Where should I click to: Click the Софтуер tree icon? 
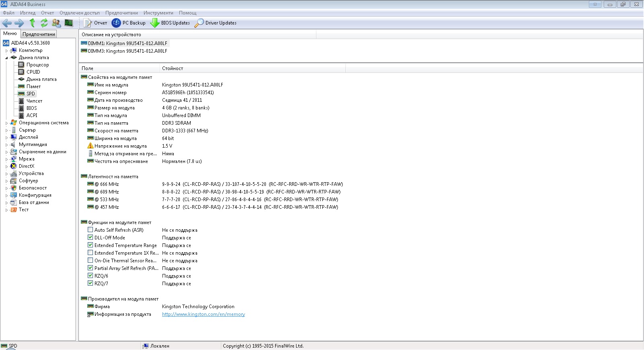coord(14,181)
